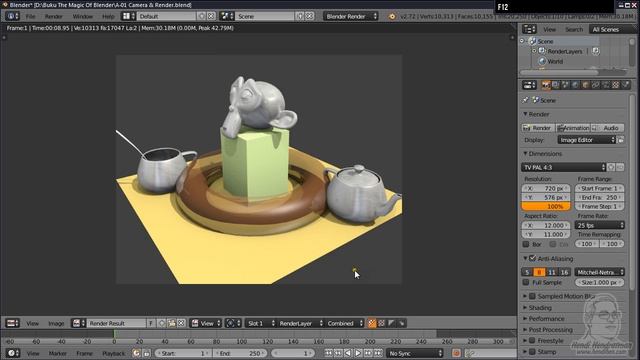Enable the Stamp checkbox

[x=532, y=351]
